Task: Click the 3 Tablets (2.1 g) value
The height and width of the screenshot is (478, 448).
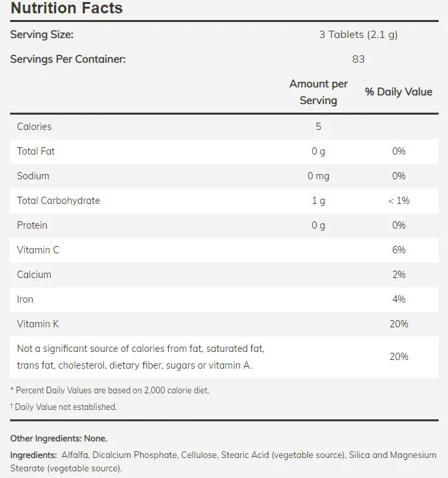Action: [x=358, y=35]
